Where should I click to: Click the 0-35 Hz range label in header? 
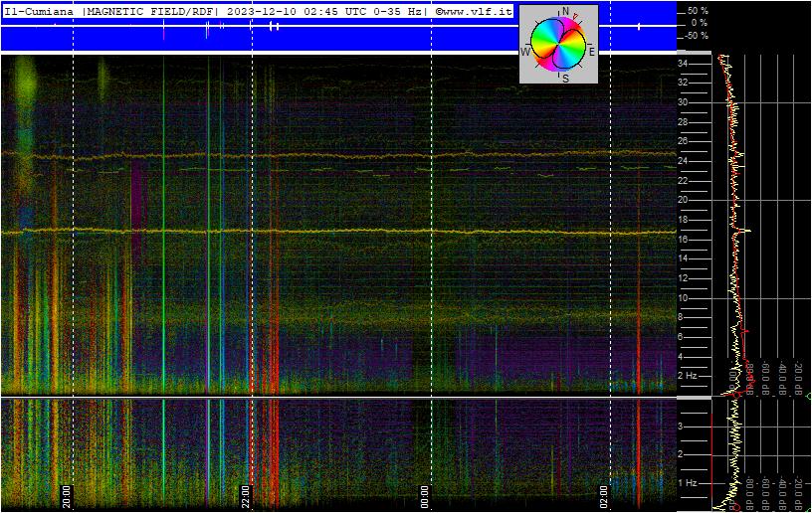tap(398, 11)
